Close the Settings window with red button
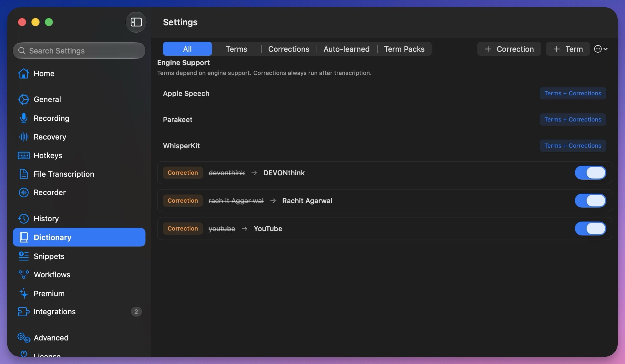 pyautogui.click(x=22, y=22)
